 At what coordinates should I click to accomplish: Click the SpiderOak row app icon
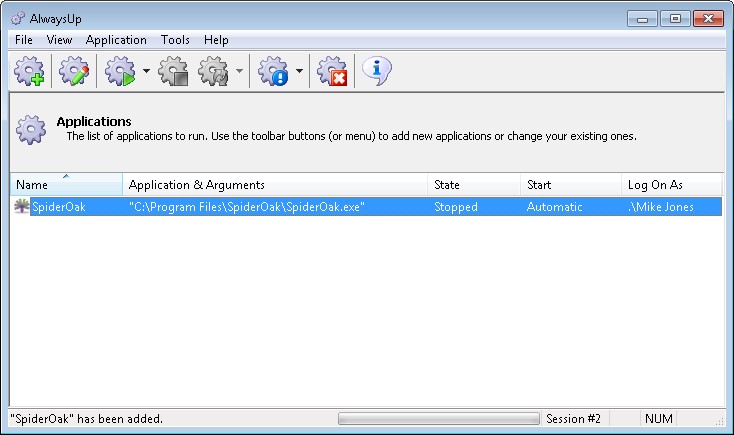click(21, 206)
